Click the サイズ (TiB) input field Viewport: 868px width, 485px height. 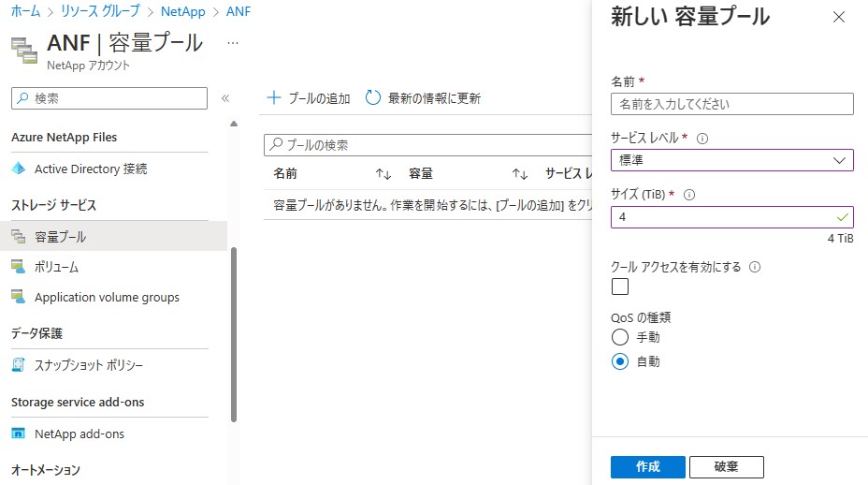731,216
